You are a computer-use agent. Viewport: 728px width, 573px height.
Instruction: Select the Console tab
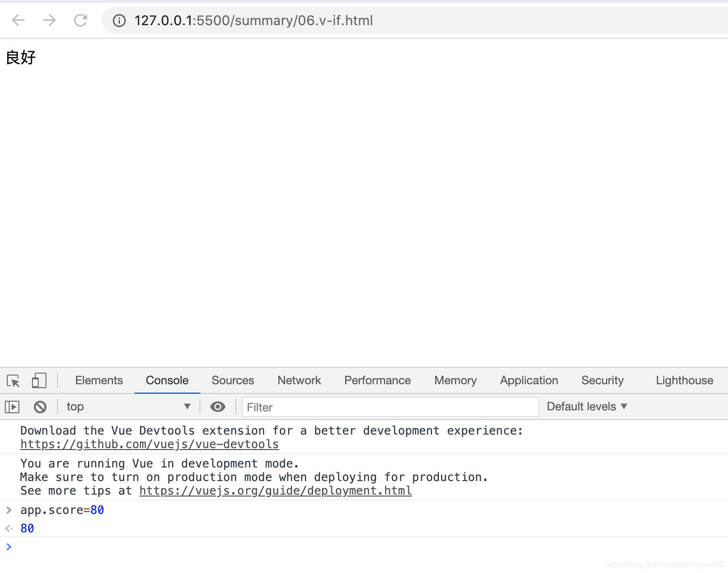click(x=167, y=380)
